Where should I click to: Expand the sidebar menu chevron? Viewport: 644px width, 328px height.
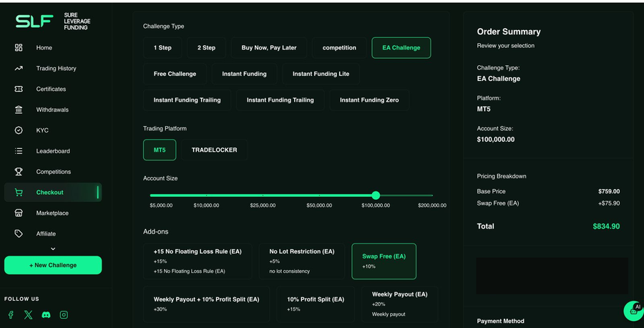53,249
